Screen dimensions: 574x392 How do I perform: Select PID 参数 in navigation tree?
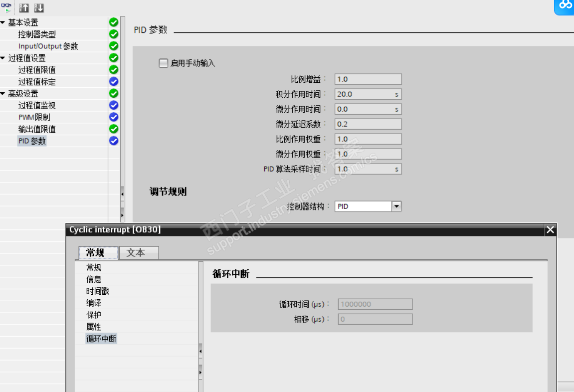tap(32, 141)
